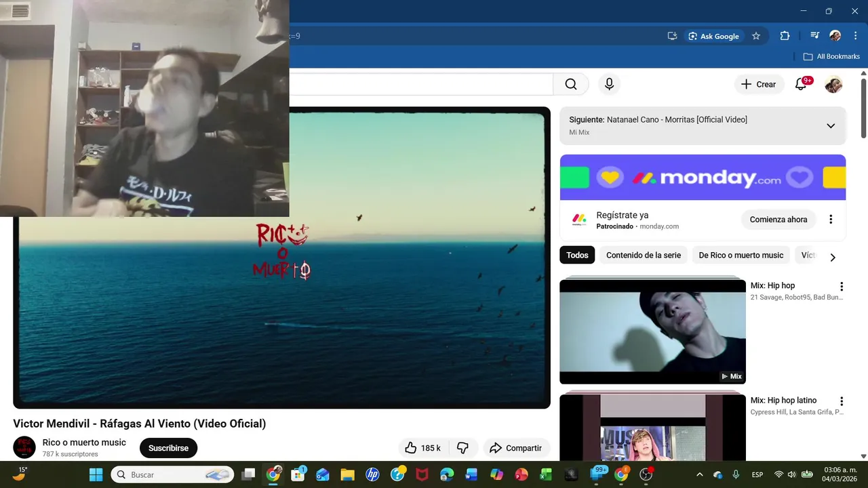This screenshot has height=488, width=868.
Task: Open the volume speaker tray icon
Action: [791, 474]
